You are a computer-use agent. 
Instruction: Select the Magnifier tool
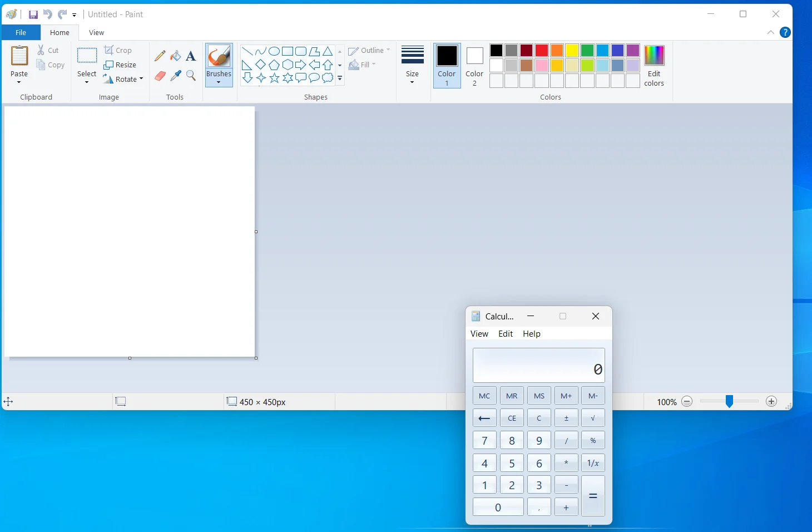point(191,76)
